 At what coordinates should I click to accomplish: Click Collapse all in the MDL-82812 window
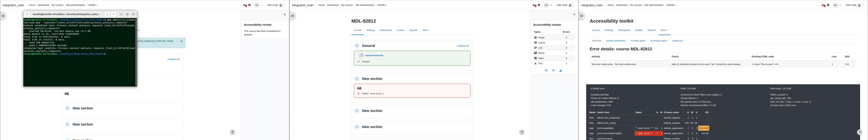[x=463, y=46]
